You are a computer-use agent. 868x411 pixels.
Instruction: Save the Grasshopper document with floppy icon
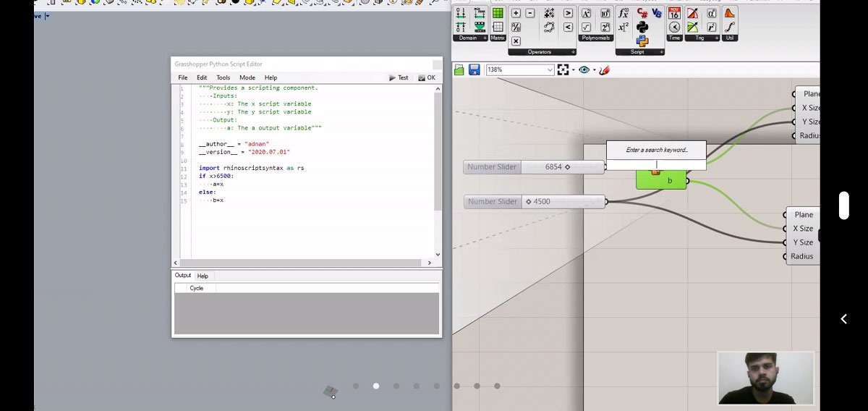pos(475,70)
